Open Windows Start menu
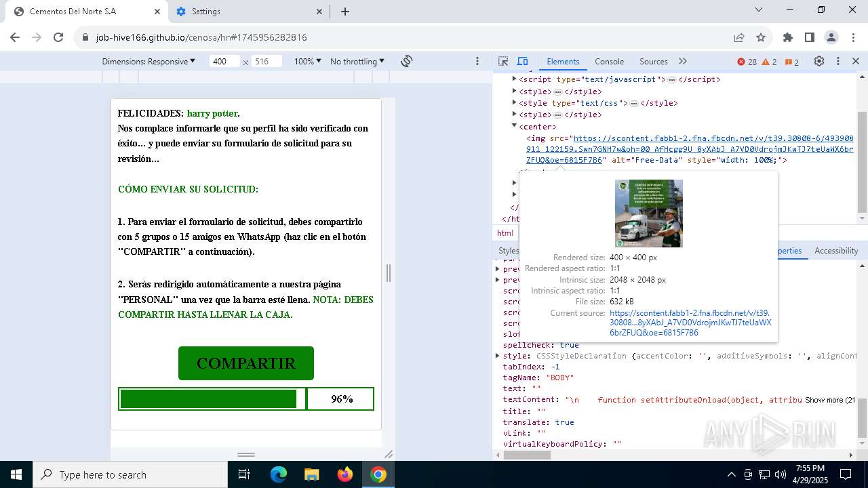The width and height of the screenshot is (868, 488). point(16,474)
